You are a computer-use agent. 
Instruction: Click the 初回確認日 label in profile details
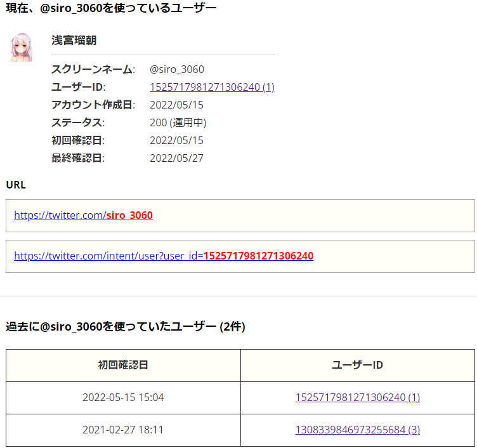(78, 140)
